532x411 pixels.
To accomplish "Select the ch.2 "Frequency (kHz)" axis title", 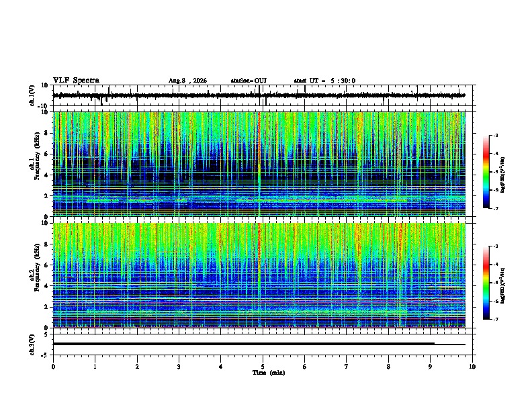I will (x=37, y=267).
